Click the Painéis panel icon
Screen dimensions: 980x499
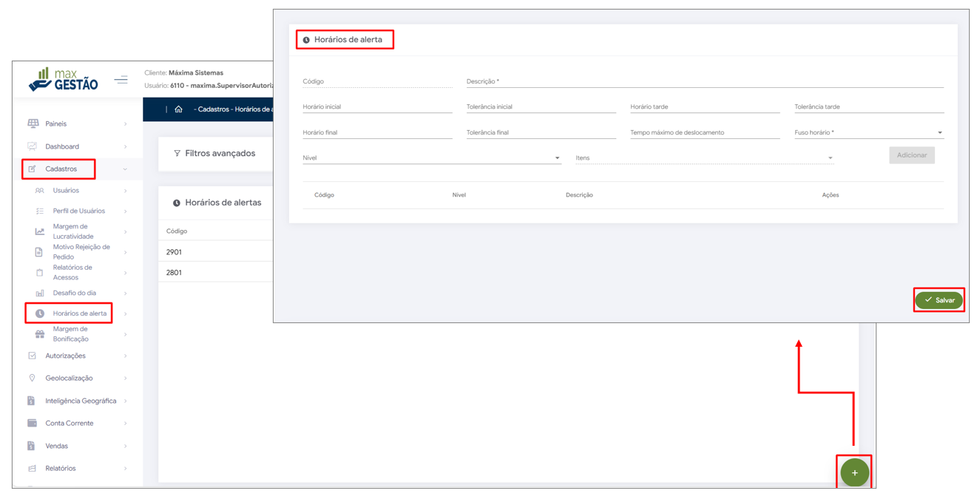33,123
